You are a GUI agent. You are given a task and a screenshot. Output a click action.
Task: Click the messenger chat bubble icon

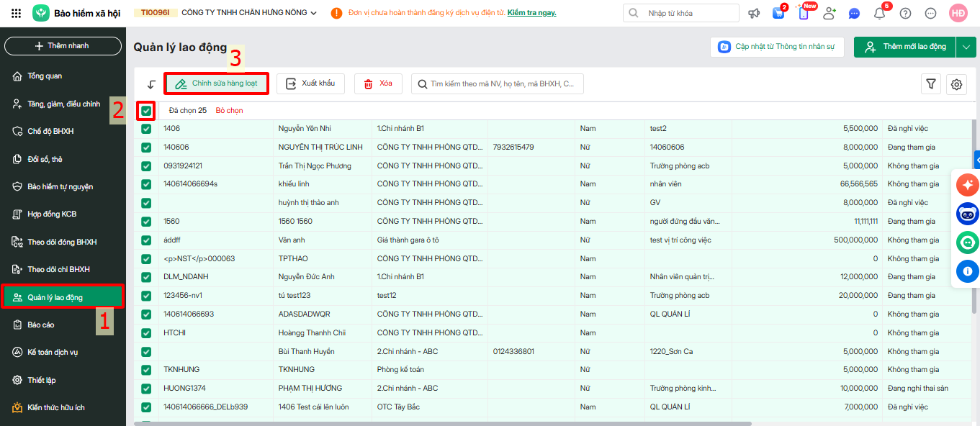point(854,13)
